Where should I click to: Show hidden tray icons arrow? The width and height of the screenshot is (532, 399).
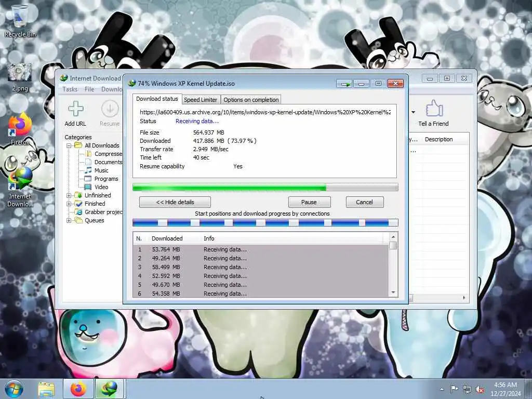442,389
